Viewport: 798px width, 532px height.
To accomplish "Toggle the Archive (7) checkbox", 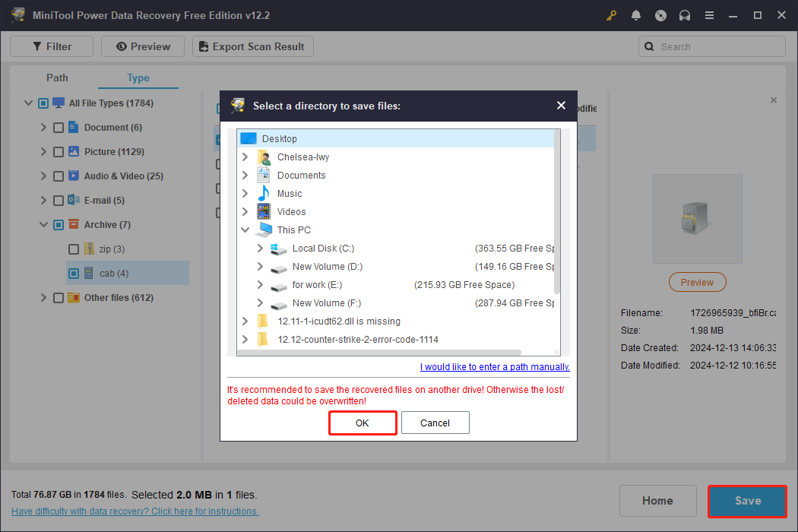I will point(59,225).
